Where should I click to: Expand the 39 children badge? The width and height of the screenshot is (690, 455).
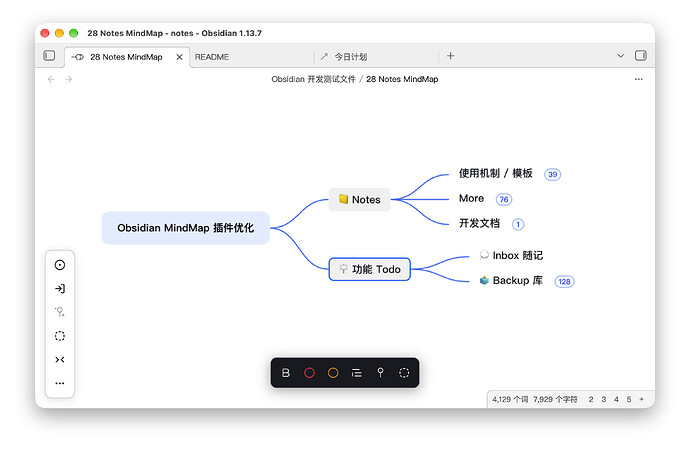coord(552,174)
